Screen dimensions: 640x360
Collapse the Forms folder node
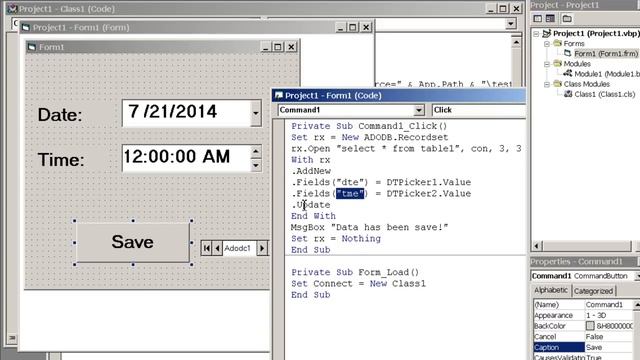coord(547,44)
